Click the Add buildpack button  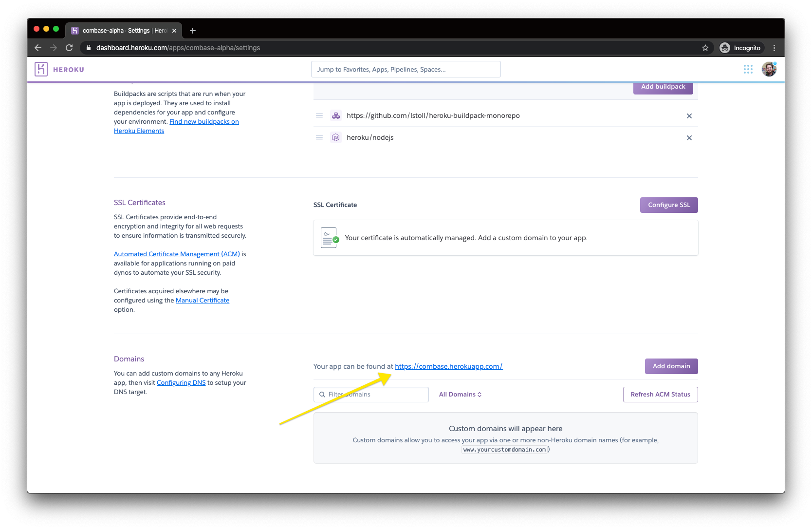click(663, 87)
